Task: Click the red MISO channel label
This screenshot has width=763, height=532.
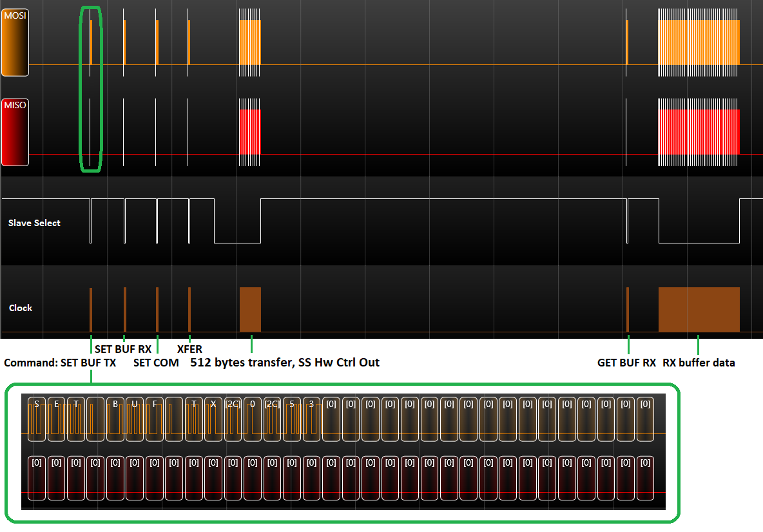Action: coord(15,132)
